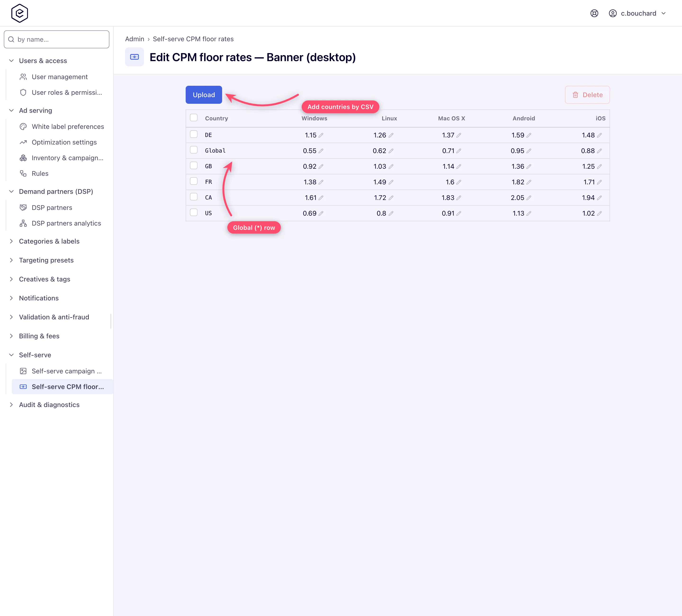
Task: Click the User roles shield icon
Action: pos(23,92)
